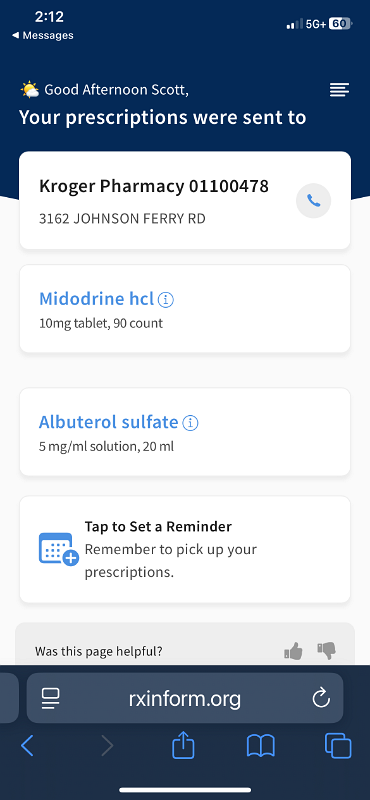Image resolution: width=370 pixels, height=800 pixels.
Task: Tap the 3162 Johnson Ferry Rd address
Action: click(122, 219)
